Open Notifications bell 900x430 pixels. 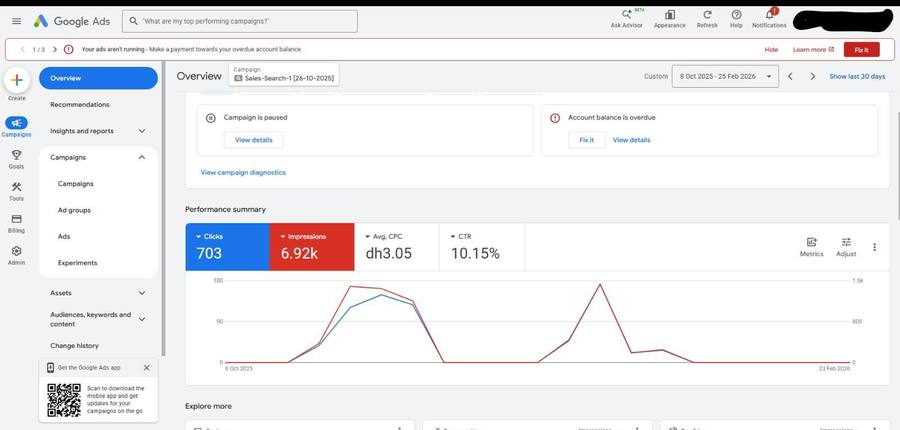769,18
